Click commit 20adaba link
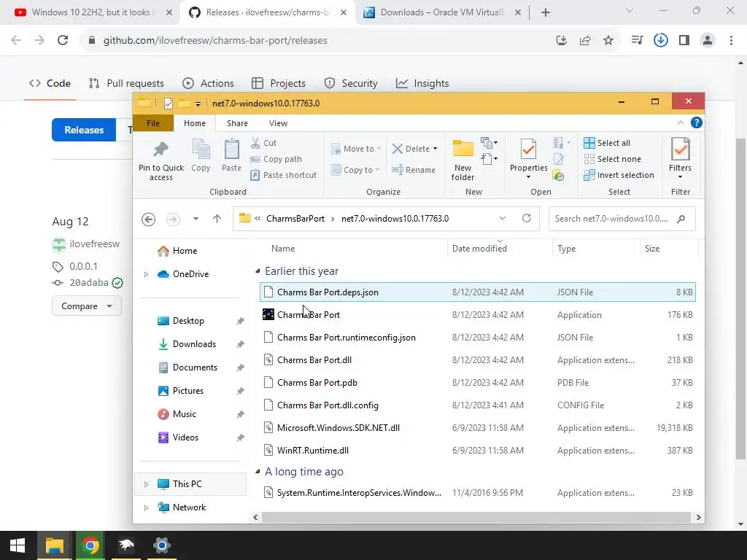747x560 pixels. coord(88,282)
